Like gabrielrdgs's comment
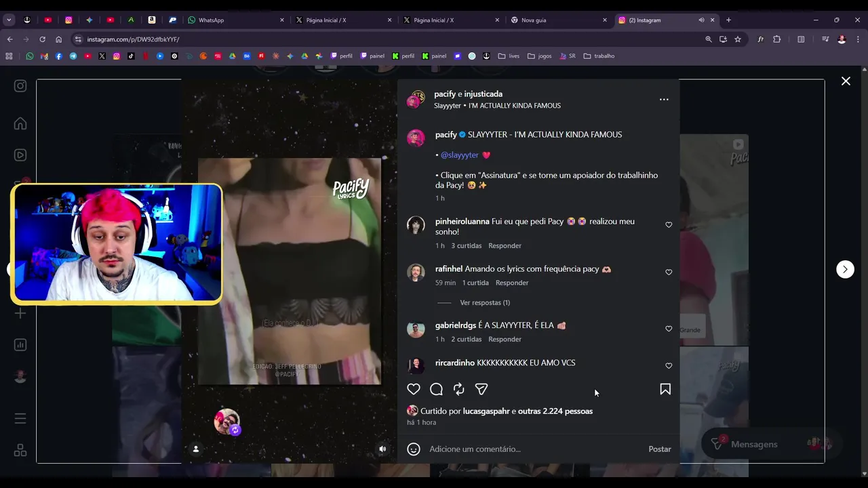Image resolution: width=868 pixels, height=488 pixels. [669, 329]
